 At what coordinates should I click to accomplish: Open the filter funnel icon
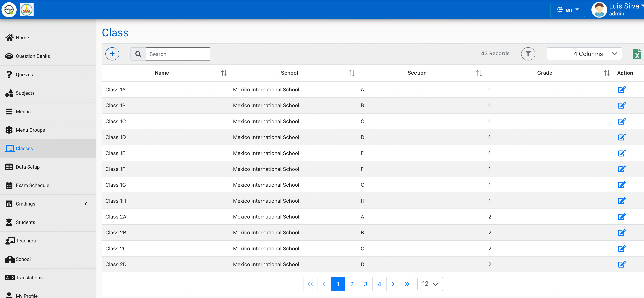(528, 54)
